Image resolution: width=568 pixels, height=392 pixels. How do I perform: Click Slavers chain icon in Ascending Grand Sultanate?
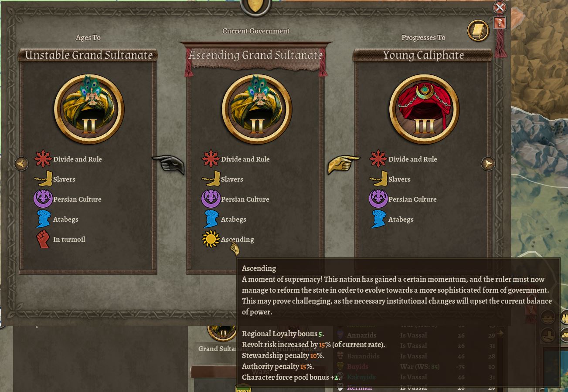[211, 179]
